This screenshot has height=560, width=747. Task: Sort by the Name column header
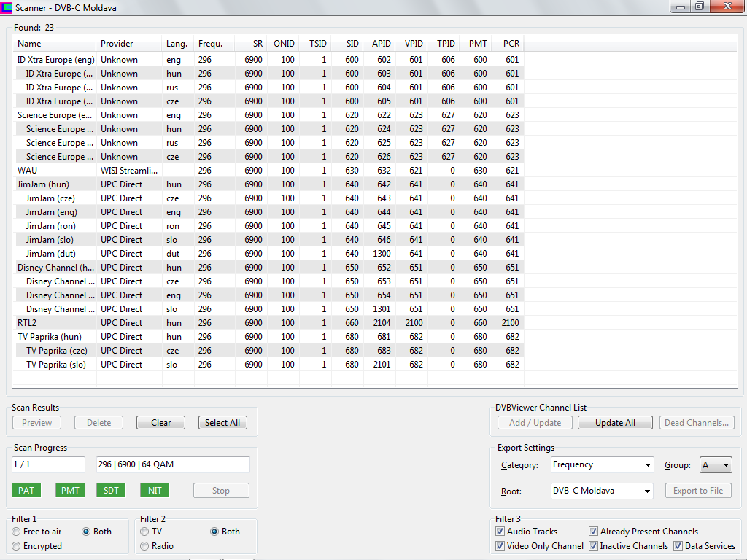[54, 43]
